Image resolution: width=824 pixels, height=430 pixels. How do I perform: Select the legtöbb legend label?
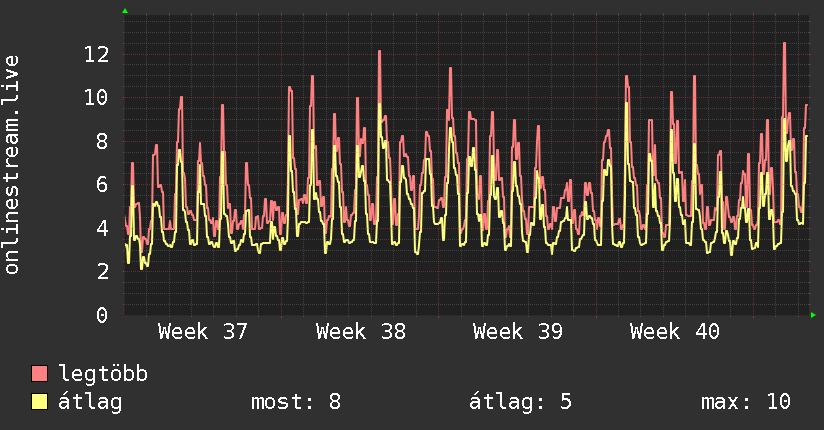pyautogui.click(x=103, y=374)
